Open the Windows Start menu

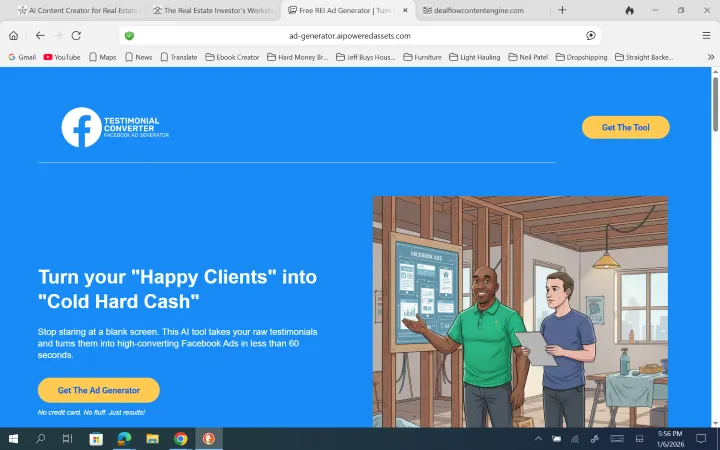click(13, 439)
